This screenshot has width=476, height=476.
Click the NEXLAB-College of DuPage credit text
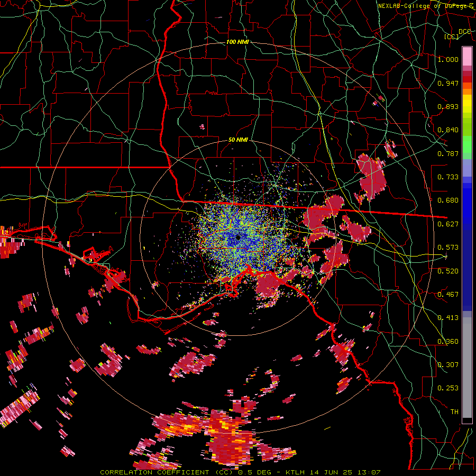(425, 6)
